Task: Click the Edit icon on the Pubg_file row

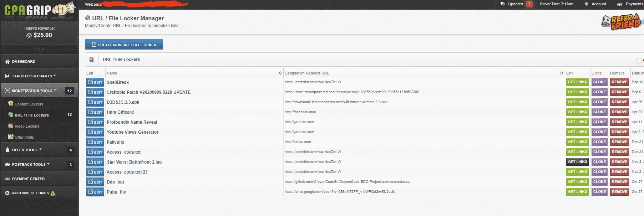Action: tap(91, 192)
